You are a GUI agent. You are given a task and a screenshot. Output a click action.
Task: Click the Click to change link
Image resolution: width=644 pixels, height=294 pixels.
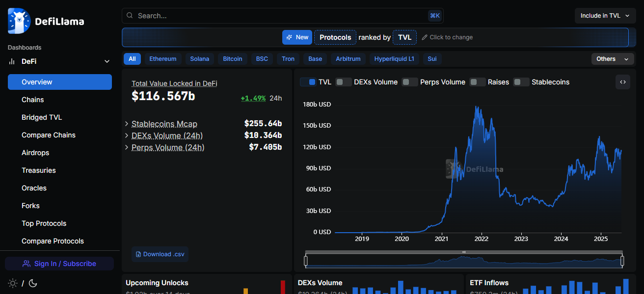tap(447, 37)
